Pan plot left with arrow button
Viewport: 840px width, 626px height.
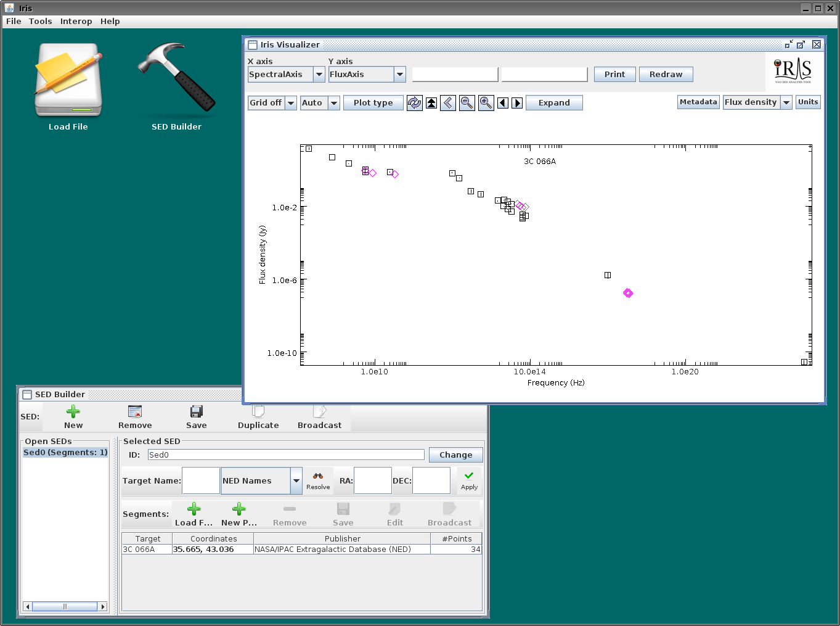tap(503, 103)
